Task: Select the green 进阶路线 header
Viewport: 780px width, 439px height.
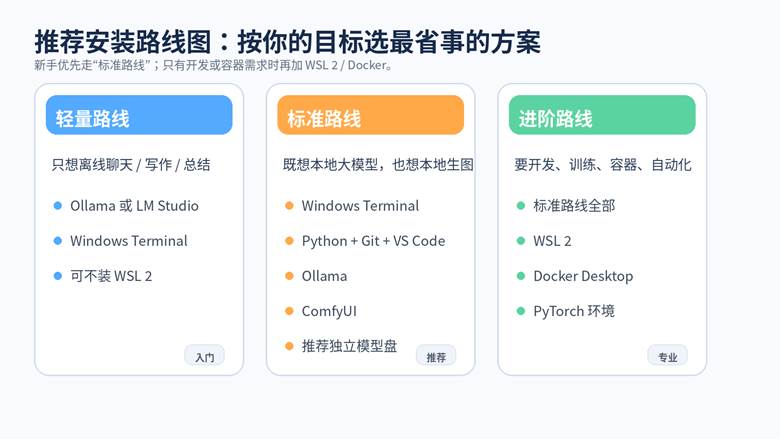Action: tap(602, 115)
